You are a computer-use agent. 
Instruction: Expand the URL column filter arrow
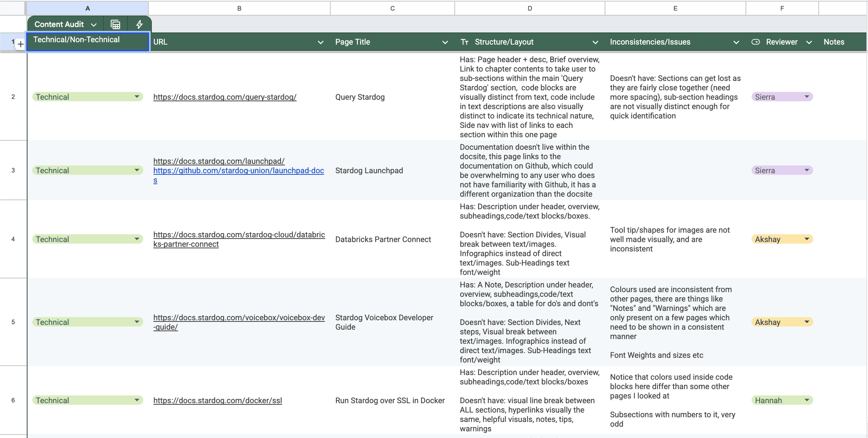pyautogui.click(x=321, y=42)
